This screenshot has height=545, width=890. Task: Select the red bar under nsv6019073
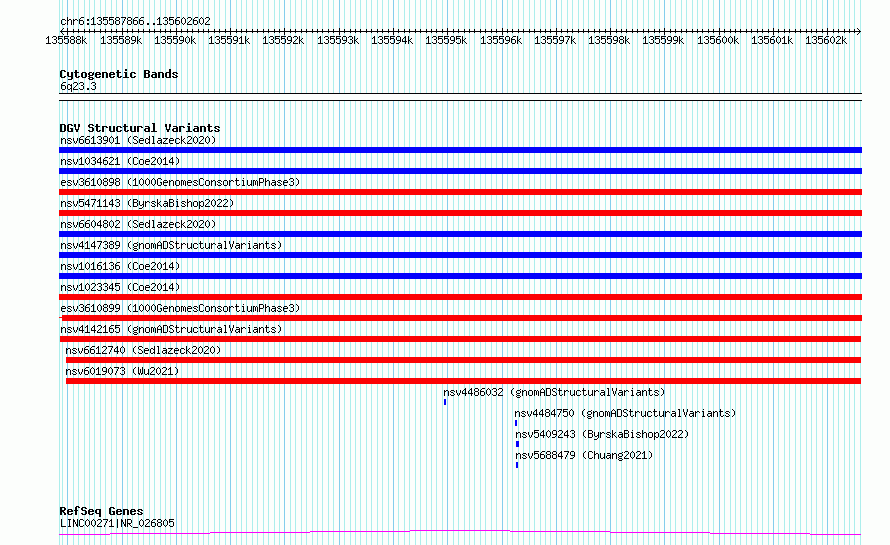tap(463, 381)
